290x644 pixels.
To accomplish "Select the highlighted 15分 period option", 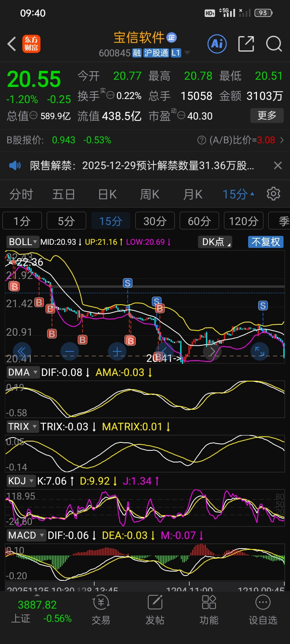I will pyautogui.click(x=111, y=221).
